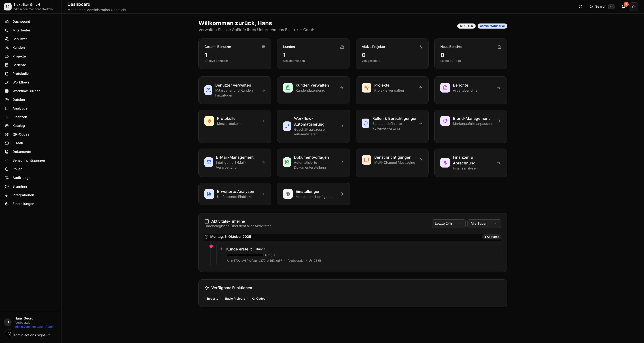
Task: Go to QR-Codes in the sidebar
Action: pos(21,134)
